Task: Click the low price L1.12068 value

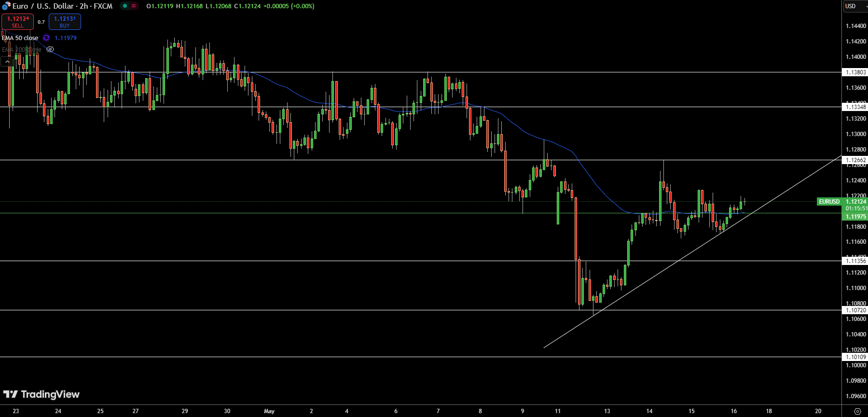Action: coord(218,6)
